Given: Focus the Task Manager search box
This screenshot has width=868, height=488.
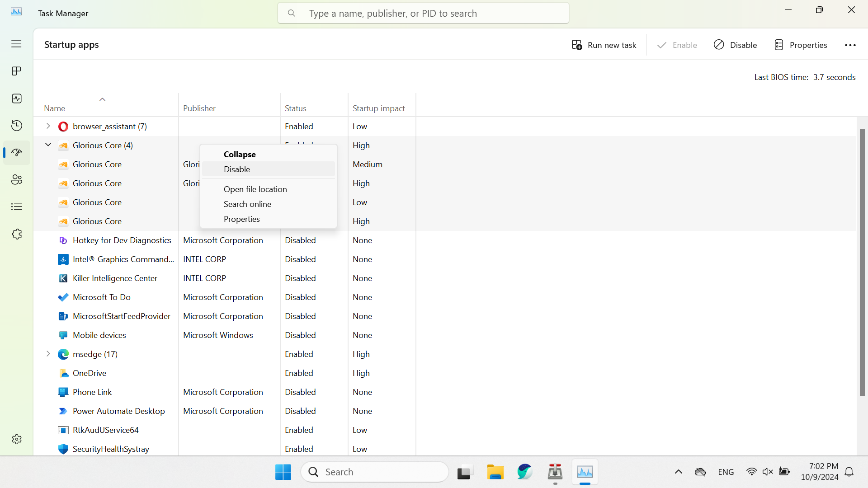Looking at the screenshot, I should click(x=423, y=13).
